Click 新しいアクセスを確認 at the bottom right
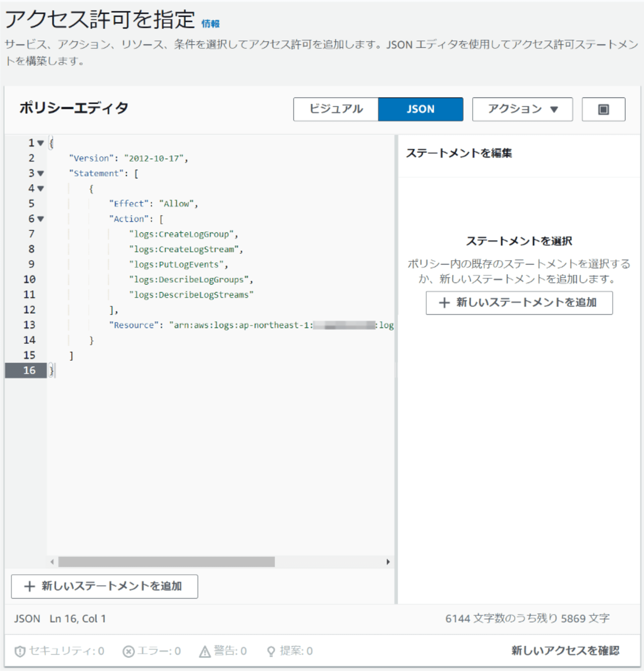This screenshot has height=671, width=644. 565,651
